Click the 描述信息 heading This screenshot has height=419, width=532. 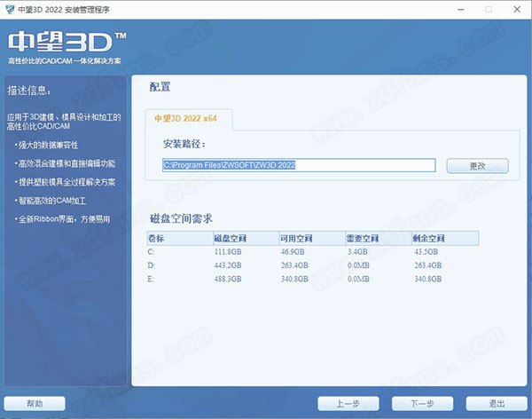29,91
